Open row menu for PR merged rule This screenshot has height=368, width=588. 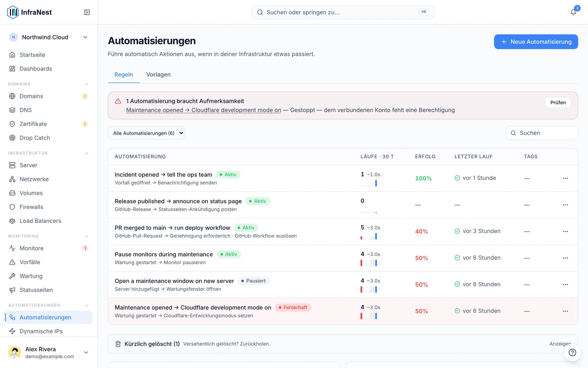(565, 231)
